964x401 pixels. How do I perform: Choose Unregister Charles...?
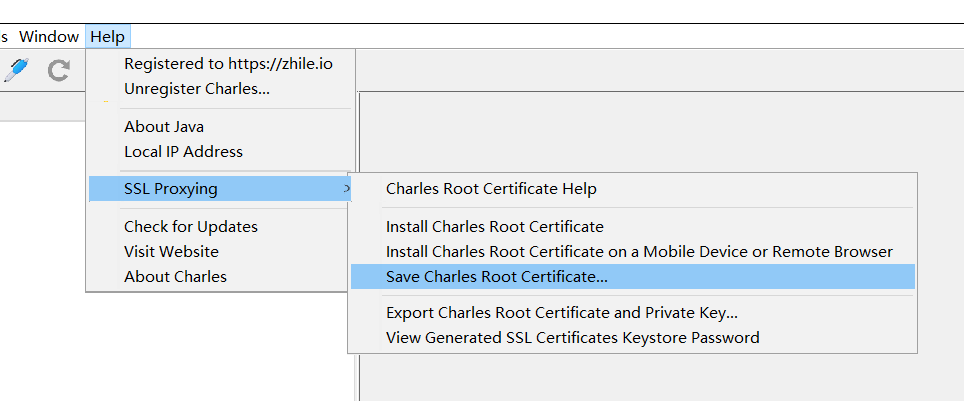(x=221, y=89)
